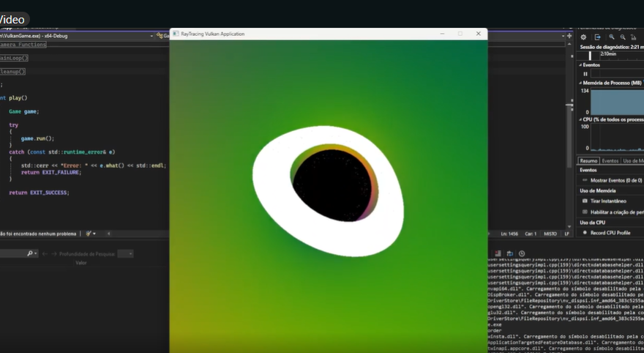Expand collapsed Camera Functions region
The height and width of the screenshot is (353, 644).
(23, 45)
